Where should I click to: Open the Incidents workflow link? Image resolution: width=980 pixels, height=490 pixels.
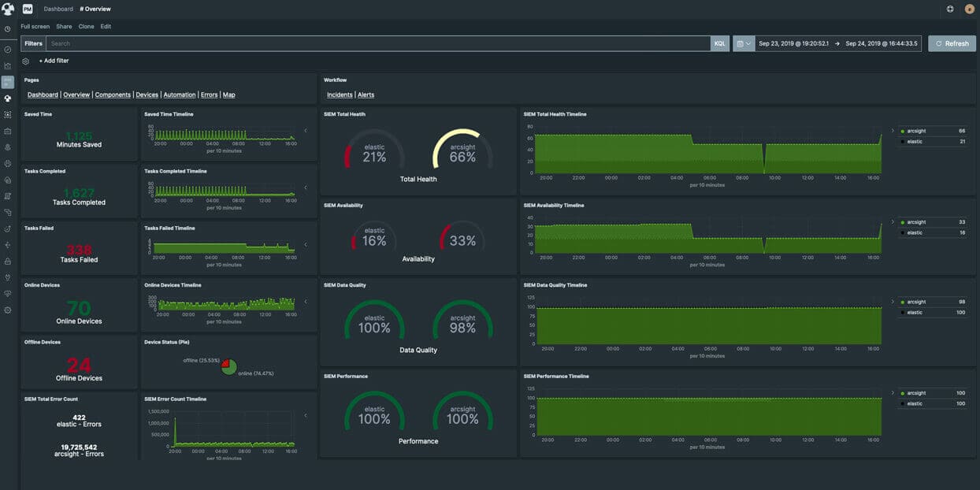click(340, 95)
